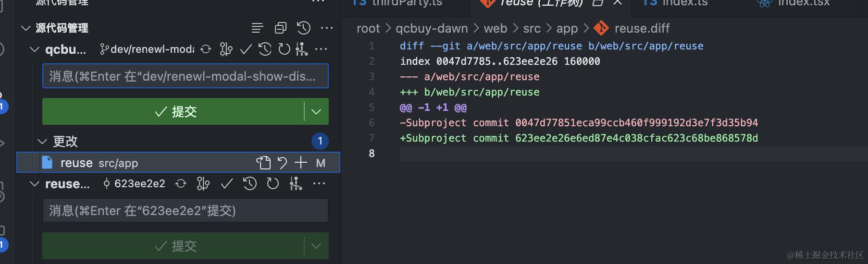Focus the commit message field for dev/renewl-modal branch
The width and height of the screenshot is (868, 264).
point(185,76)
